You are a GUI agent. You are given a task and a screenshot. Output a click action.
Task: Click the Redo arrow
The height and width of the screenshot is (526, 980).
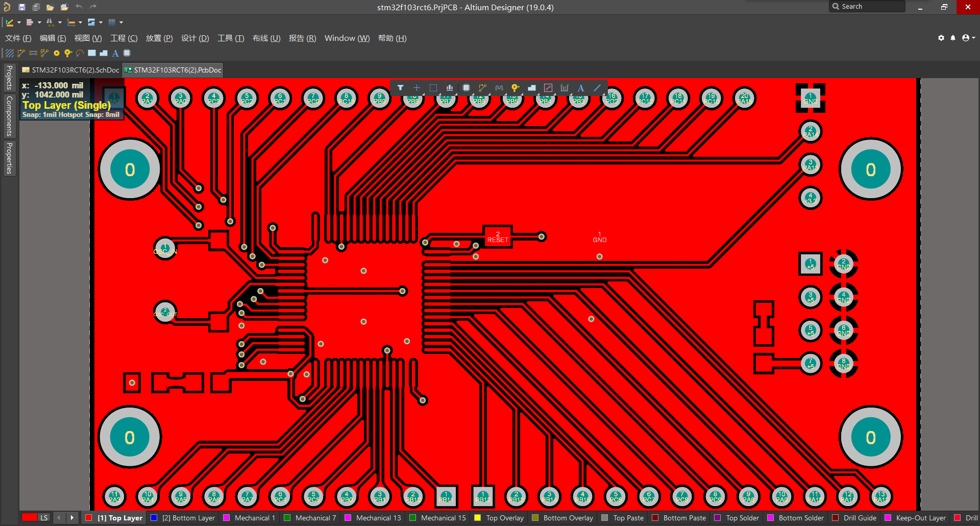93,7
